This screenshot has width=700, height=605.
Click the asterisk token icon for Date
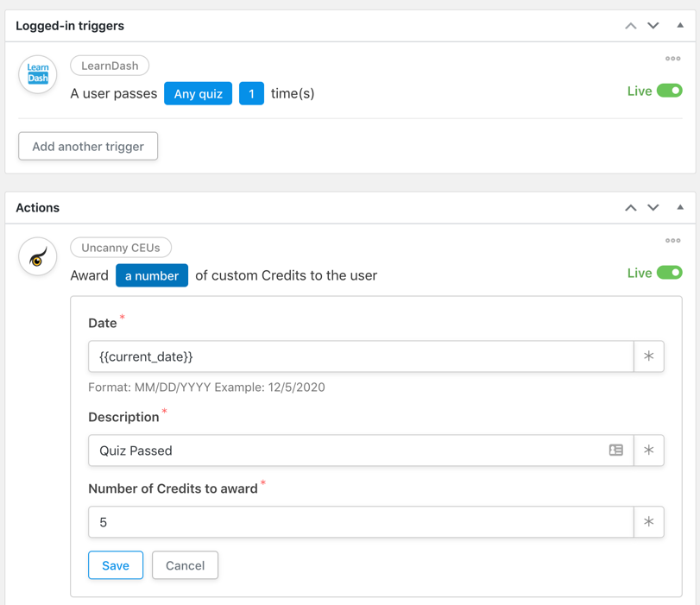click(648, 356)
